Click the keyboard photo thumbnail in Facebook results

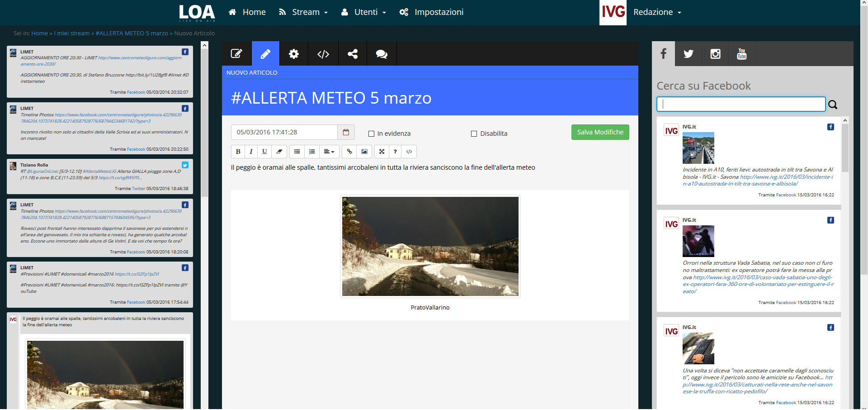[x=698, y=348]
